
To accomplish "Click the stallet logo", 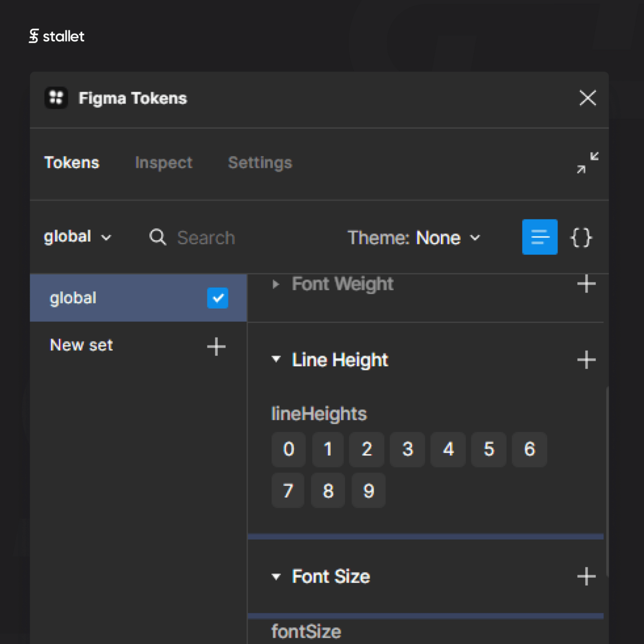I will [x=57, y=36].
